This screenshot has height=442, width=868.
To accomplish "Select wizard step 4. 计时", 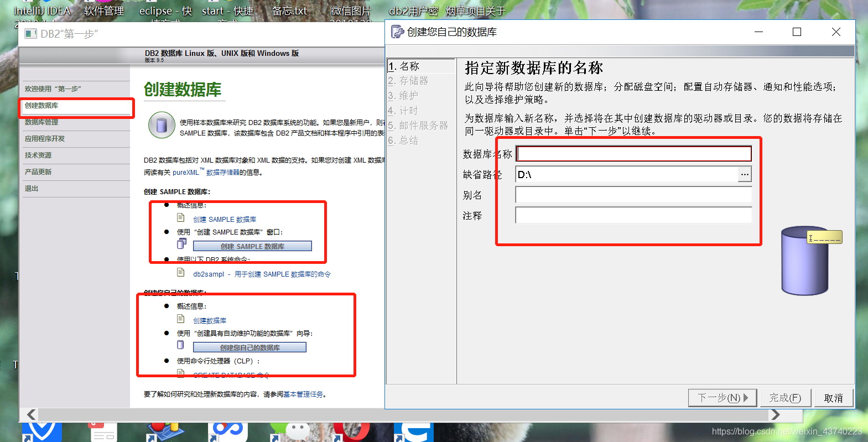I will tap(403, 111).
